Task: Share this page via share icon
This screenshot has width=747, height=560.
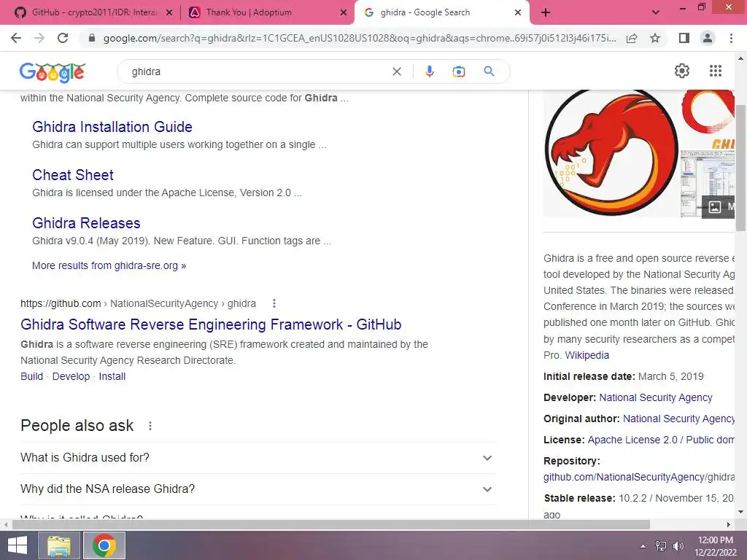Action: pos(632,38)
